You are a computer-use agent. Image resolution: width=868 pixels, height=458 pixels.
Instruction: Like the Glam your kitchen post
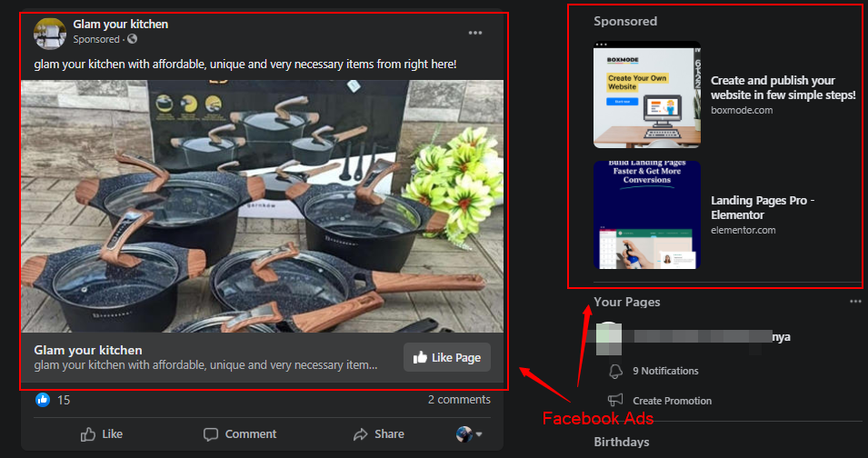click(101, 434)
